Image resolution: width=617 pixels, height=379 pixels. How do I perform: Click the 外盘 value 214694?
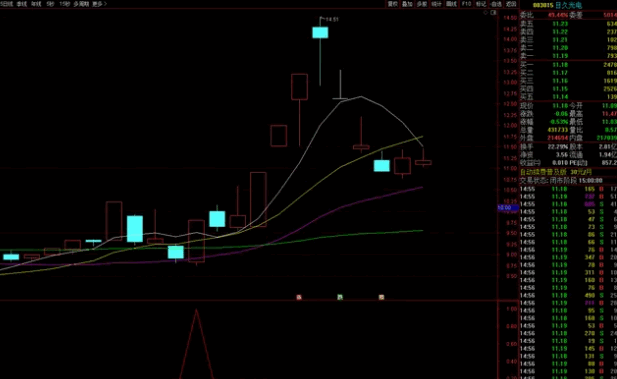(558, 138)
